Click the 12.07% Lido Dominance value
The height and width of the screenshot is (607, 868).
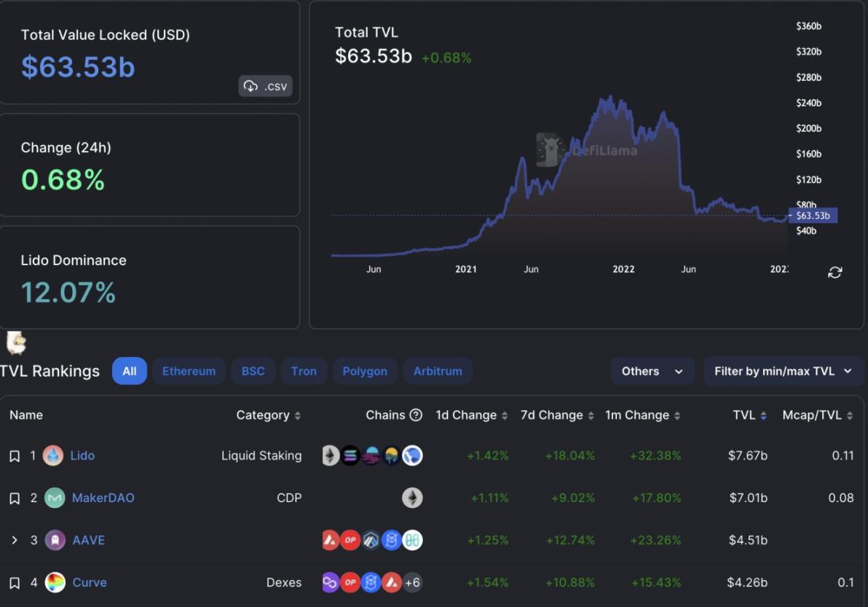point(68,292)
